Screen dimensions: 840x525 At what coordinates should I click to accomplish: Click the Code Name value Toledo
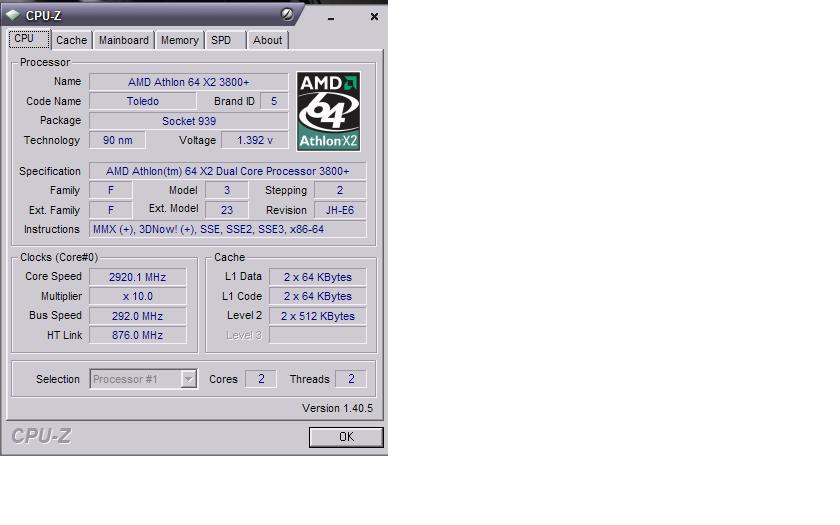[x=142, y=101]
